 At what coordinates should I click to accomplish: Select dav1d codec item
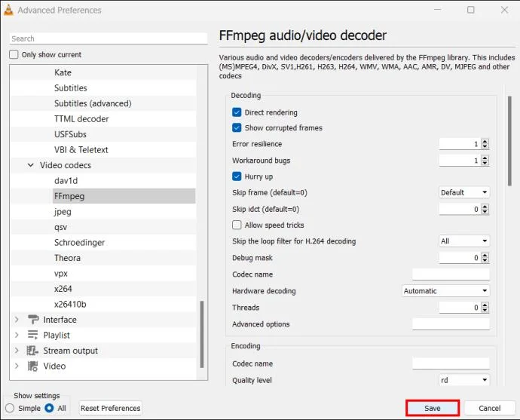(66, 180)
